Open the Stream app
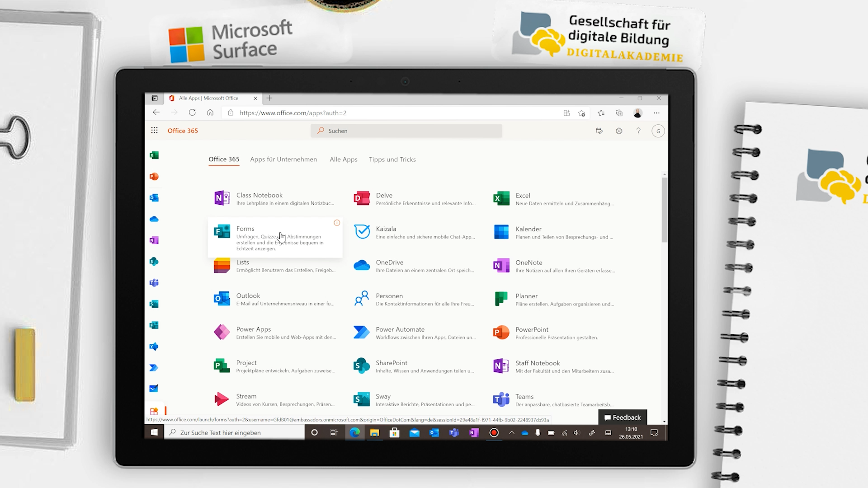Image resolution: width=868 pixels, height=488 pixels. (x=275, y=399)
